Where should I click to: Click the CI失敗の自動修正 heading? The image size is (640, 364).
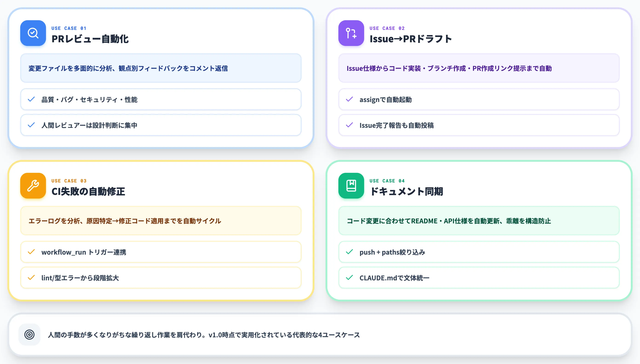click(88, 191)
